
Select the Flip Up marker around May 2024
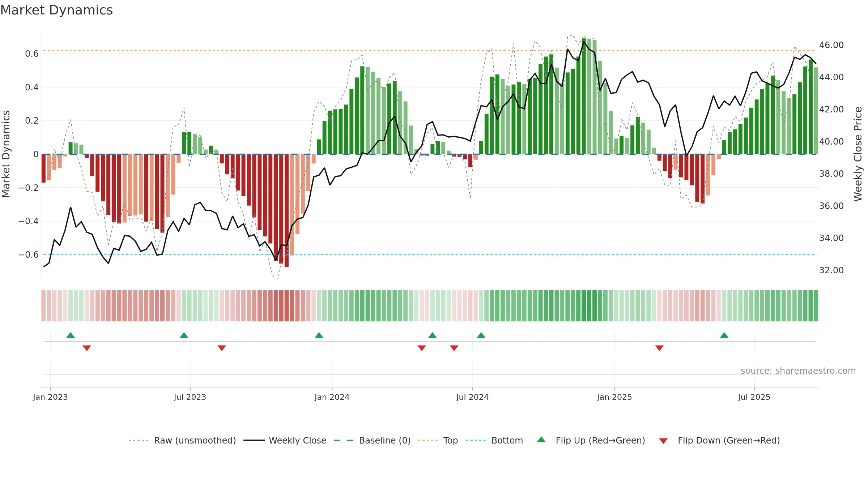point(433,335)
